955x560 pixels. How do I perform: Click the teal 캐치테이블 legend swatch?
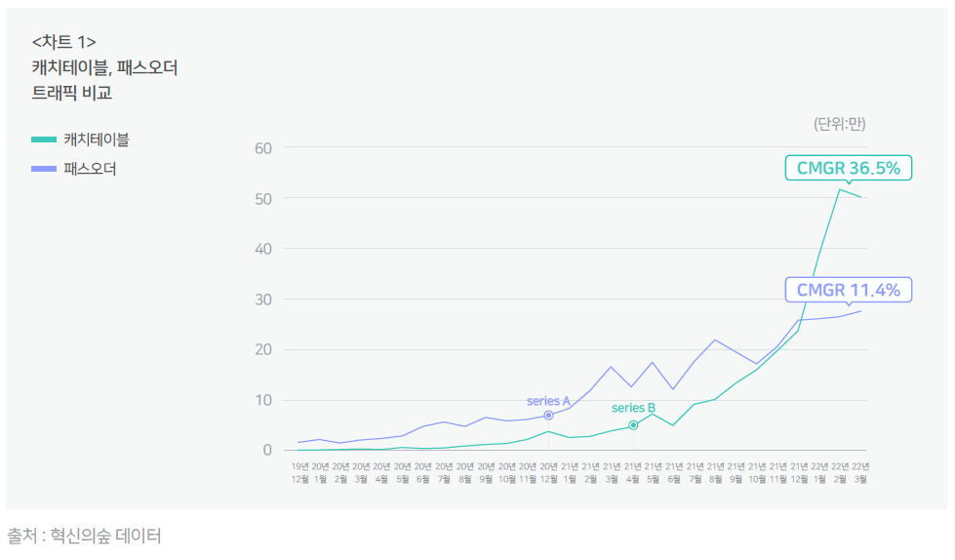click(x=44, y=140)
